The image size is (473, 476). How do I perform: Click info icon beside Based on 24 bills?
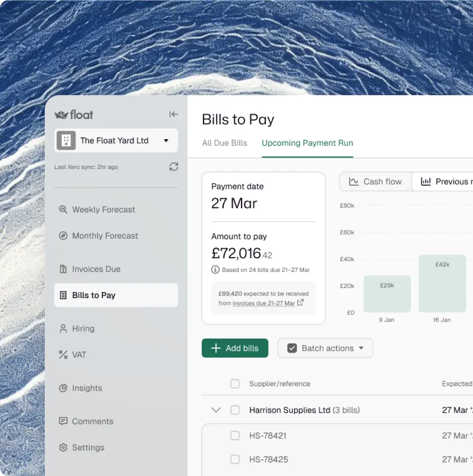(x=215, y=270)
